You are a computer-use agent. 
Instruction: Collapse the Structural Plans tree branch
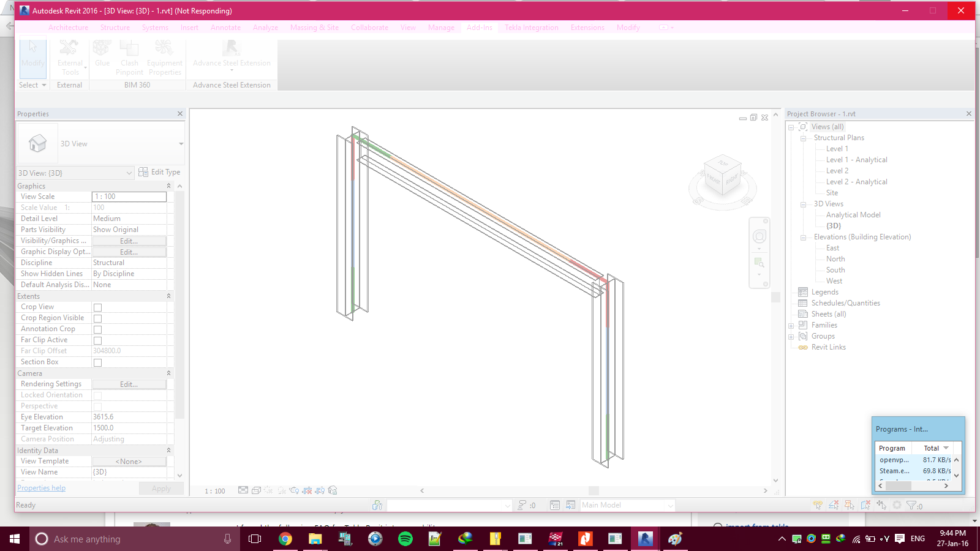(802, 138)
